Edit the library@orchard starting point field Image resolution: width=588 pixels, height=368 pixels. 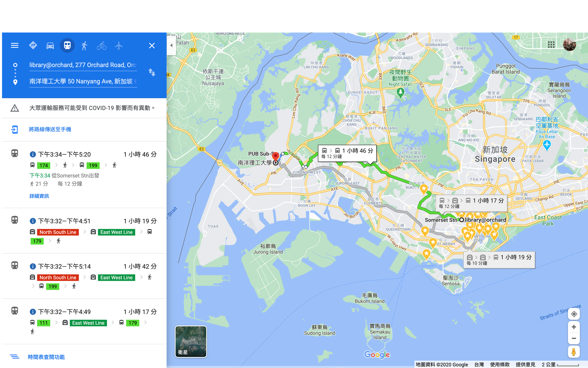point(83,65)
